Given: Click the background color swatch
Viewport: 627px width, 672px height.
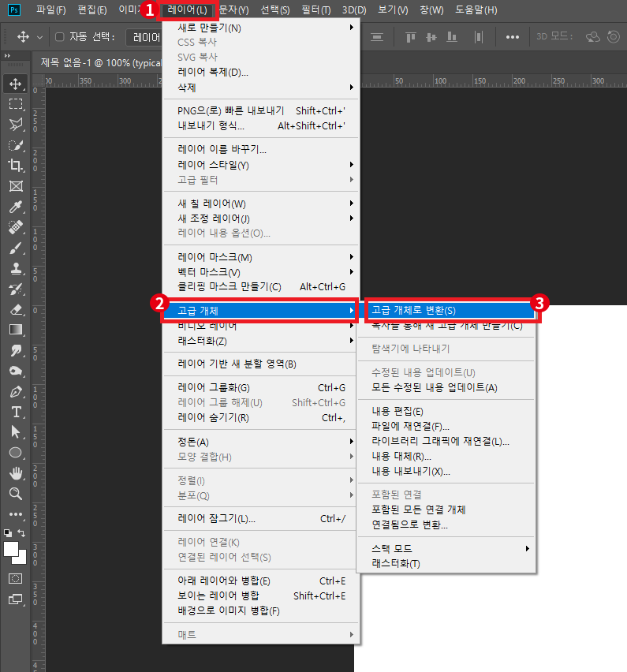Looking at the screenshot, I should (x=21, y=558).
